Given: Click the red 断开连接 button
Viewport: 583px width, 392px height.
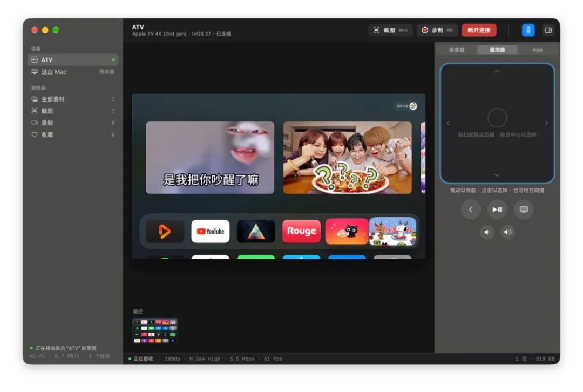Looking at the screenshot, I should click(479, 30).
